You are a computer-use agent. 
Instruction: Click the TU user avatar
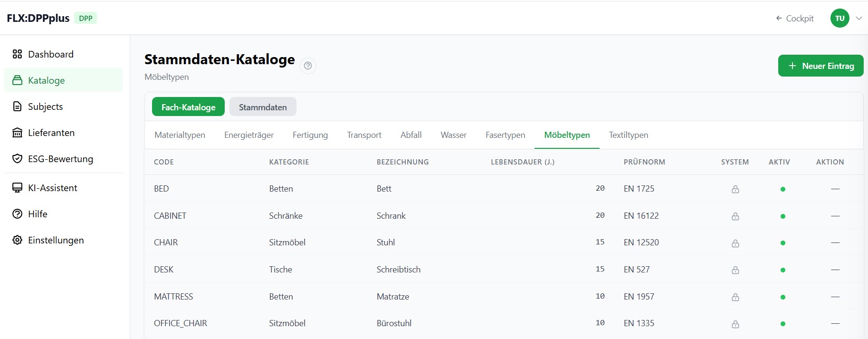pos(839,19)
